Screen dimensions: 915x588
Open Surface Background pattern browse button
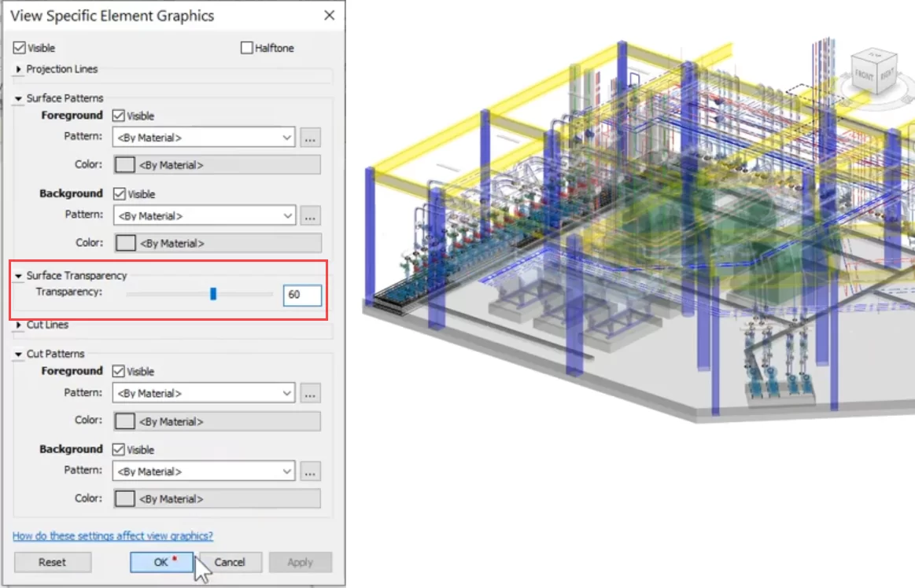[x=310, y=215]
